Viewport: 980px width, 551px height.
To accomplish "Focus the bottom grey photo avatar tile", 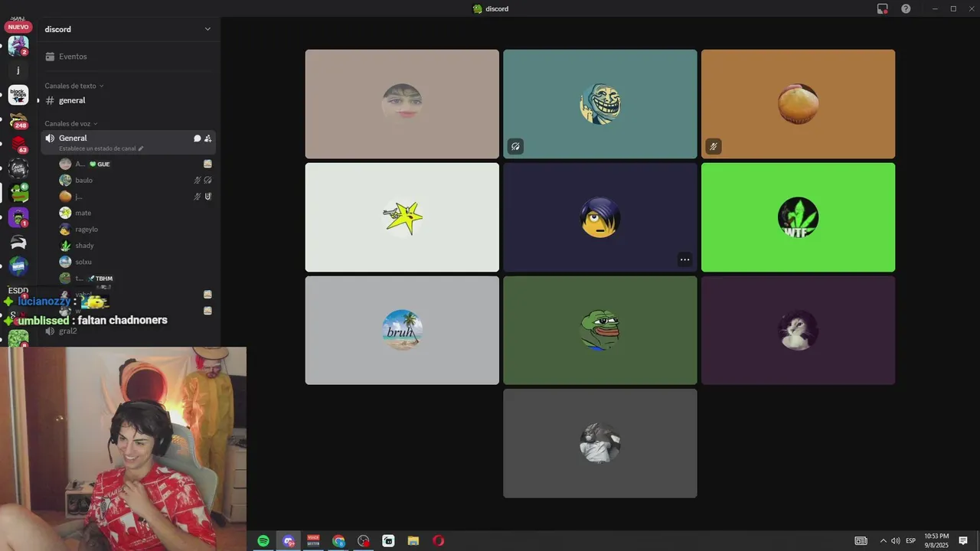I will (600, 443).
